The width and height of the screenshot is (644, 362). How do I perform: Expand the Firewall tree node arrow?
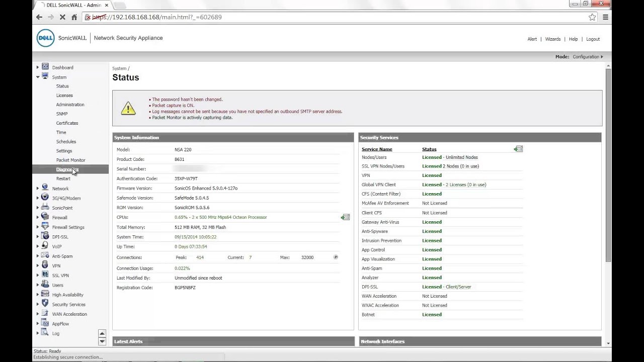[x=37, y=218]
